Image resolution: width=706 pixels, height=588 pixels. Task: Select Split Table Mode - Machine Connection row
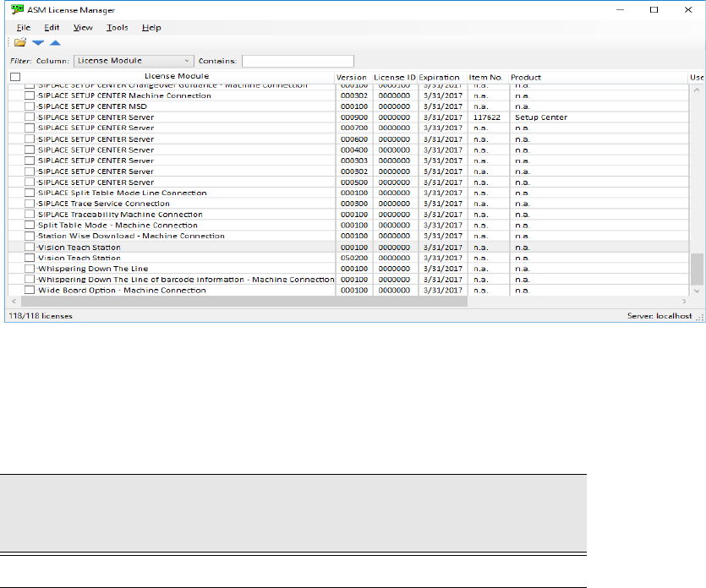pyautogui.click(x=348, y=226)
